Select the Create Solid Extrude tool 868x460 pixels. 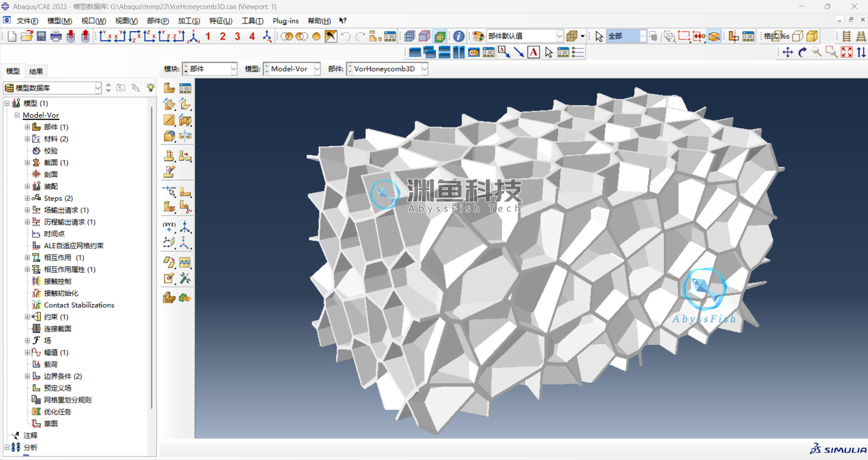pyautogui.click(x=169, y=104)
